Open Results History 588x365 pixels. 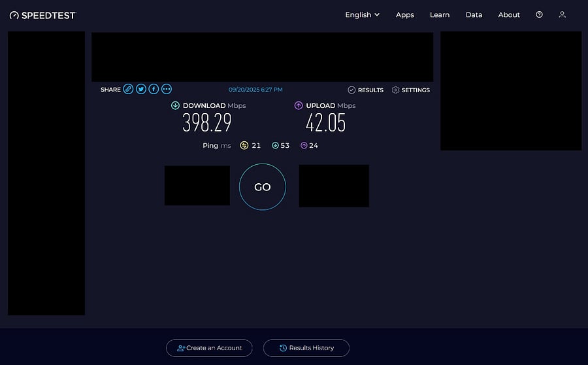(306, 348)
